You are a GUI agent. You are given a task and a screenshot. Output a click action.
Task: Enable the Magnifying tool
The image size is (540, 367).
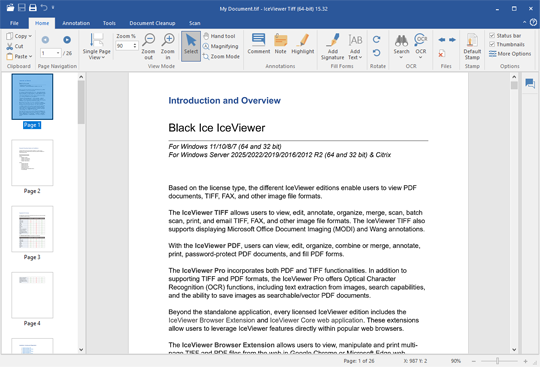click(220, 46)
